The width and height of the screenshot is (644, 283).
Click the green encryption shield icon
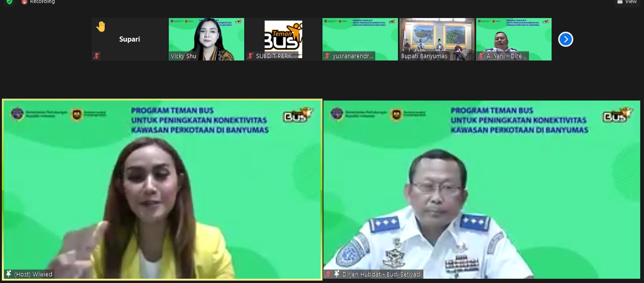tap(10, 2)
